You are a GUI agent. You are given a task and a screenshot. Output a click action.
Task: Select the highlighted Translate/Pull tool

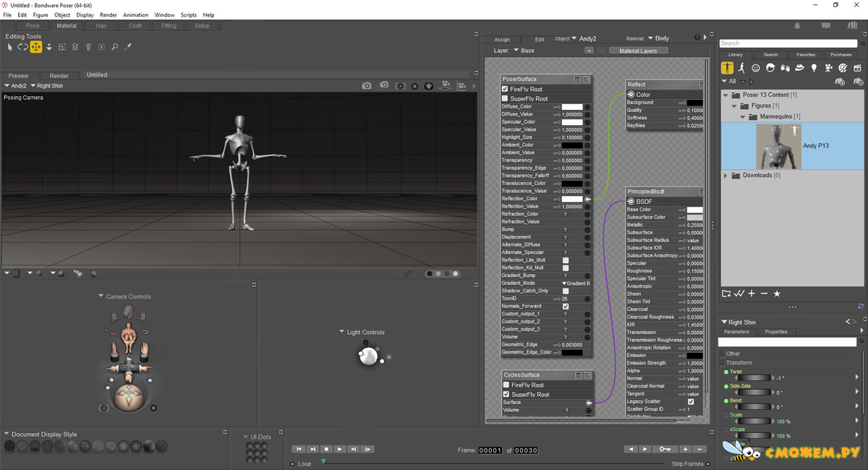pyautogui.click(x=35, y=47)
